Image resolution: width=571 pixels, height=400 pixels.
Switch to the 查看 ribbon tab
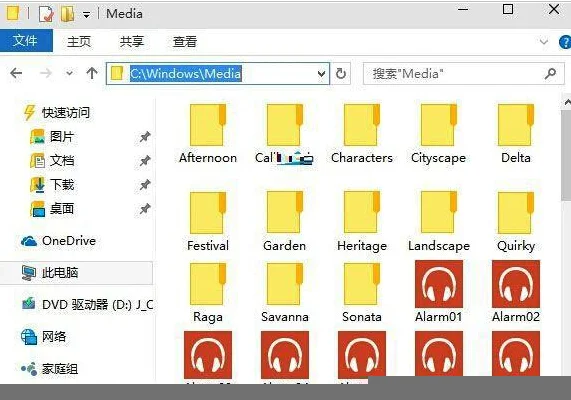pos(185,42)
